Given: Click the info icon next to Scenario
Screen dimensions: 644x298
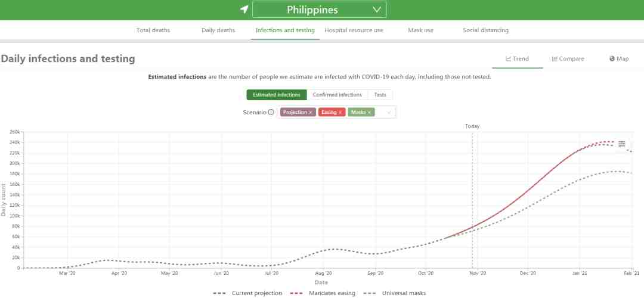Looking at the screenshot, I should (x=271, y=112).
